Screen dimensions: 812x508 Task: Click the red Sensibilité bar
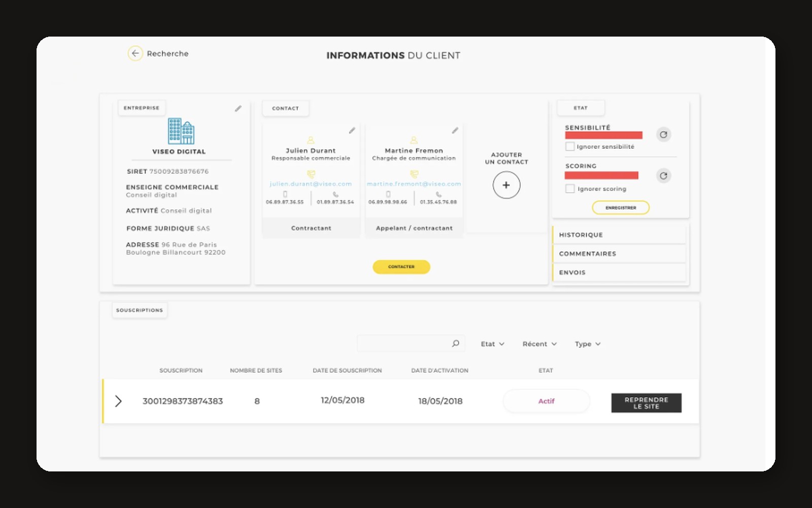[x=603, y=135]
